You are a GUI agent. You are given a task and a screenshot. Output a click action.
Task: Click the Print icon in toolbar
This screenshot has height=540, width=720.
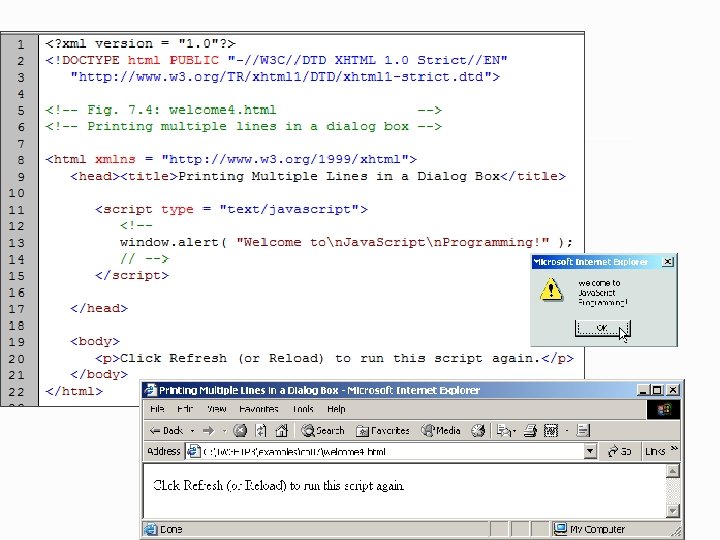tap(530, 431)
